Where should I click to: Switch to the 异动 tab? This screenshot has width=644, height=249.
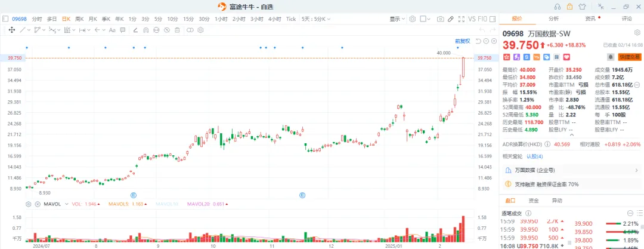(x=557, y=201)
